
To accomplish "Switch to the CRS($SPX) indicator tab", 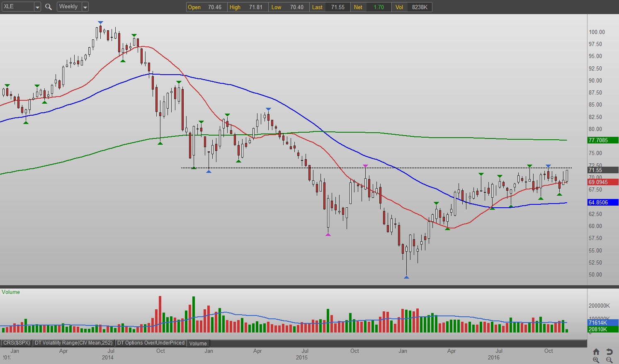I will 16,343.
